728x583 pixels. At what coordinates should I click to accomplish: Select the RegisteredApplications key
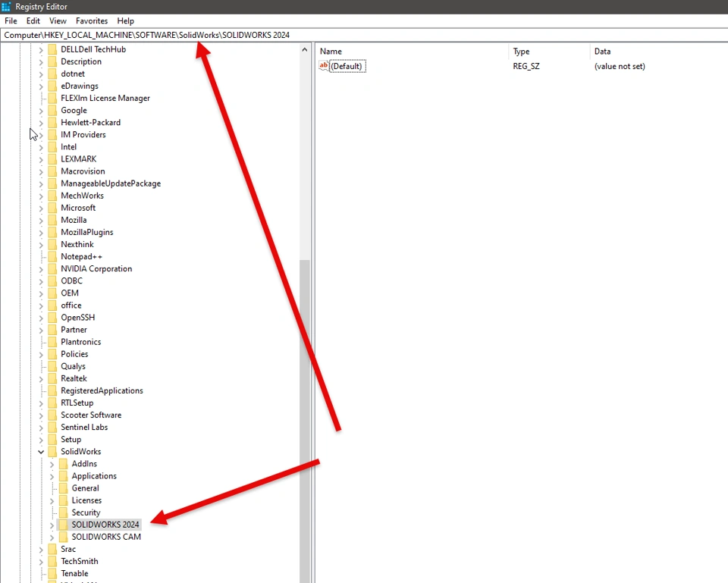[x=102, y=390]
